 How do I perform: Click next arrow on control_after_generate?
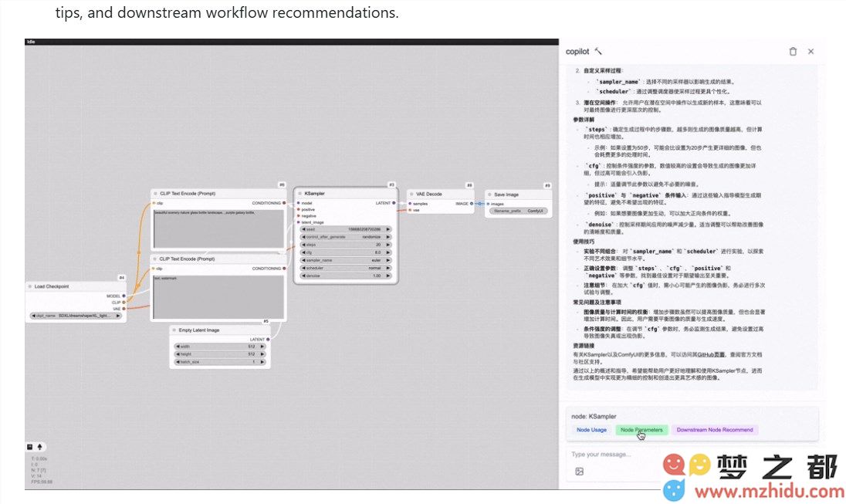pyautogui.click(x=388, y=237)
